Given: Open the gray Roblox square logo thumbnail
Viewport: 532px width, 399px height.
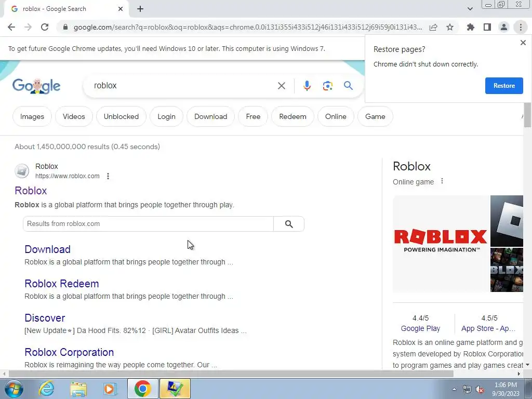Looking at the screenshot, I should (507, 221).
